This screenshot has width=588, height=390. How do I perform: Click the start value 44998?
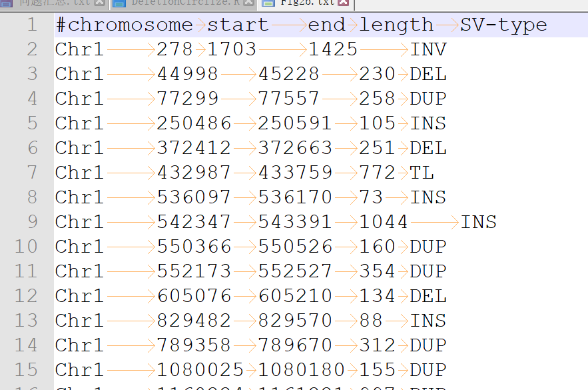click(187, 74)
